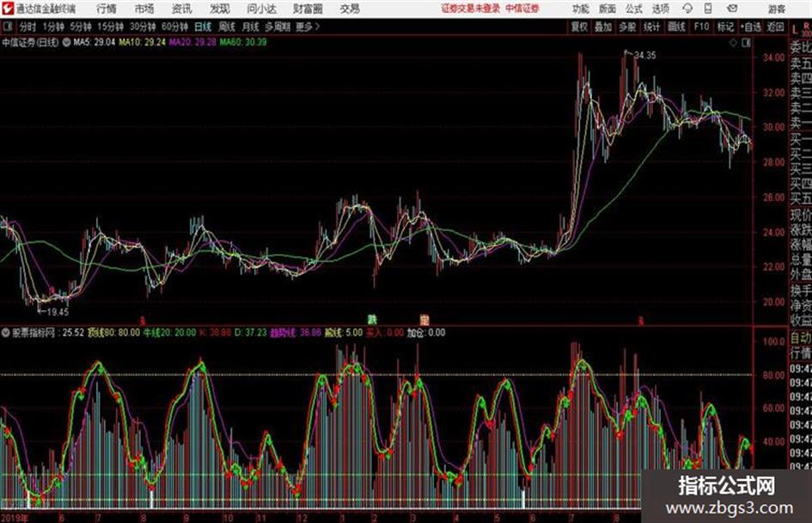Click the 复权 toolbar button
The image size is (812, 523).
click(579, 27)
